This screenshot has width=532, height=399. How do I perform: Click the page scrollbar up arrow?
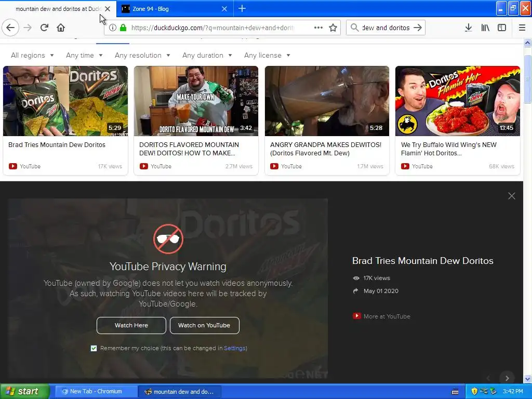[527, 43]
